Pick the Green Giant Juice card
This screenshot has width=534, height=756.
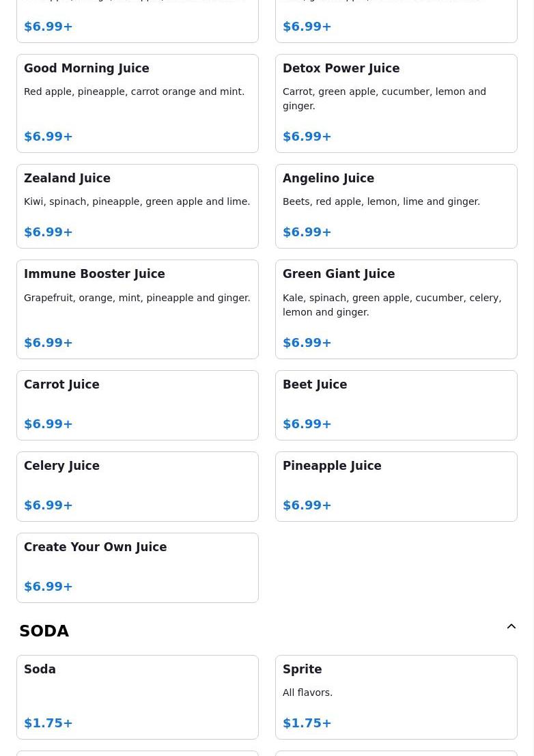[x=396, y=309]
